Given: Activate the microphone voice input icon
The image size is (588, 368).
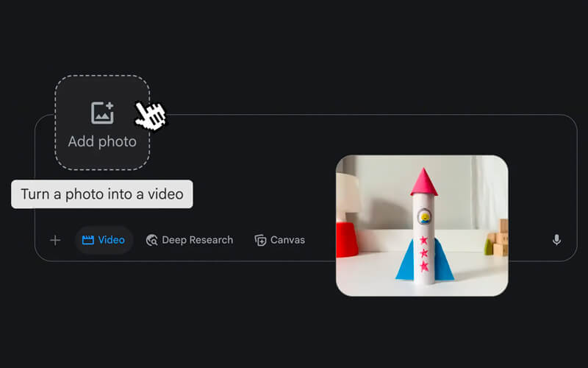Looking at the screenshot, I should pyautogui.click(x=556, y=240).
